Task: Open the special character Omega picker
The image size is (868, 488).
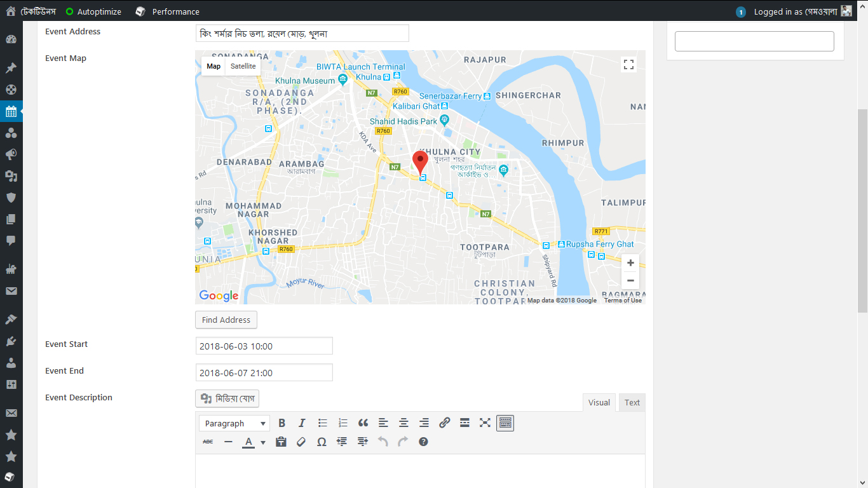Action: 322,442
